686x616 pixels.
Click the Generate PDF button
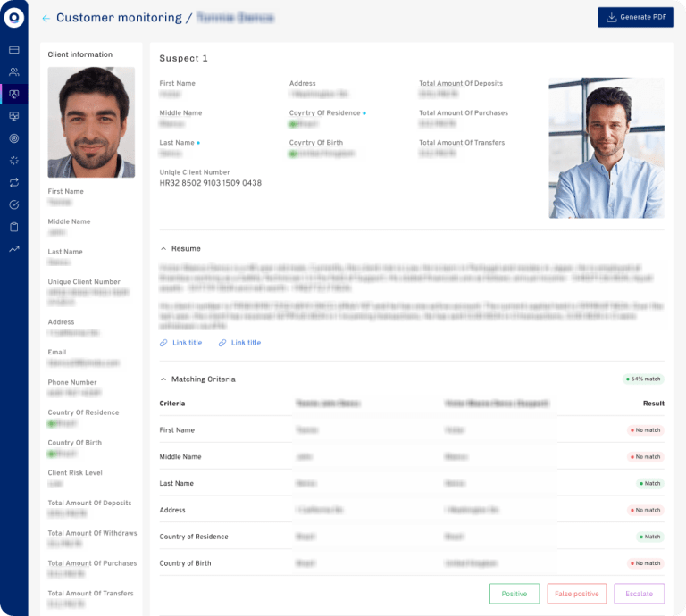point(636,18)
